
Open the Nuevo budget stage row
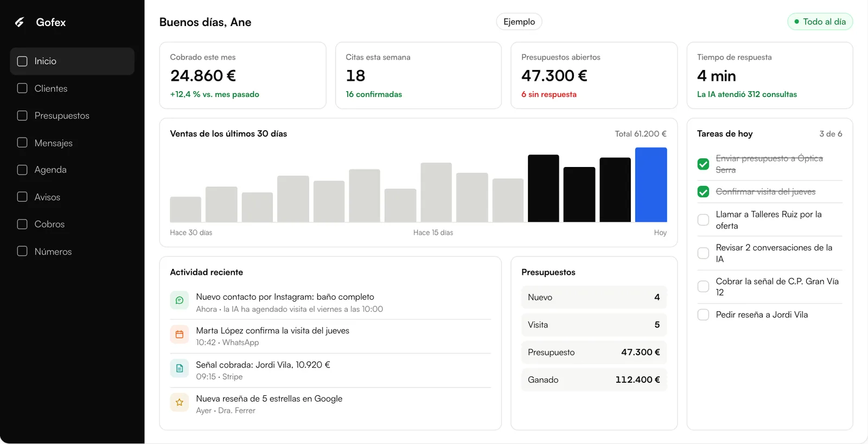[594, 297]
